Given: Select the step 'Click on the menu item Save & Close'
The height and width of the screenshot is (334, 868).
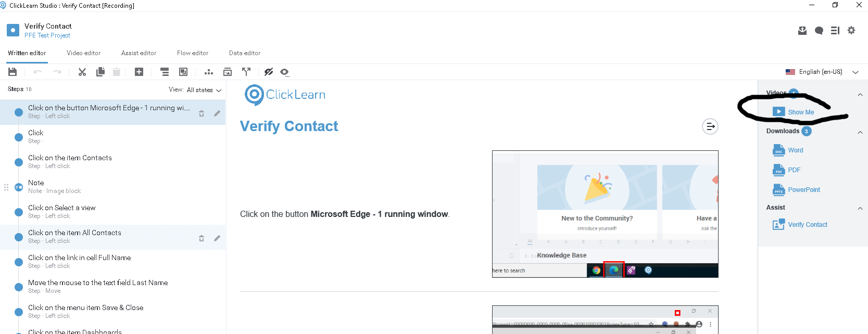Looking at the screenshot, I should (x=112, y=312).
